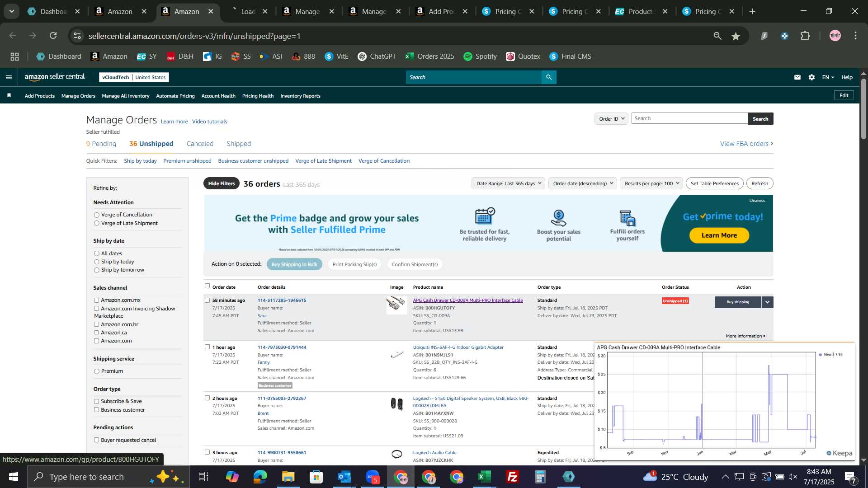Switch to the Canceled tab
Screen dimensions: 868x488
pos(200,144)
